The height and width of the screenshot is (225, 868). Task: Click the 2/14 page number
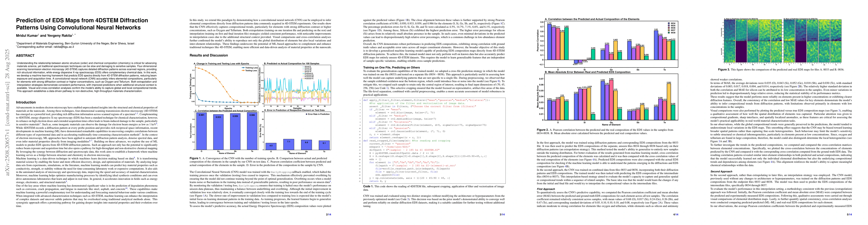[328, 214]
